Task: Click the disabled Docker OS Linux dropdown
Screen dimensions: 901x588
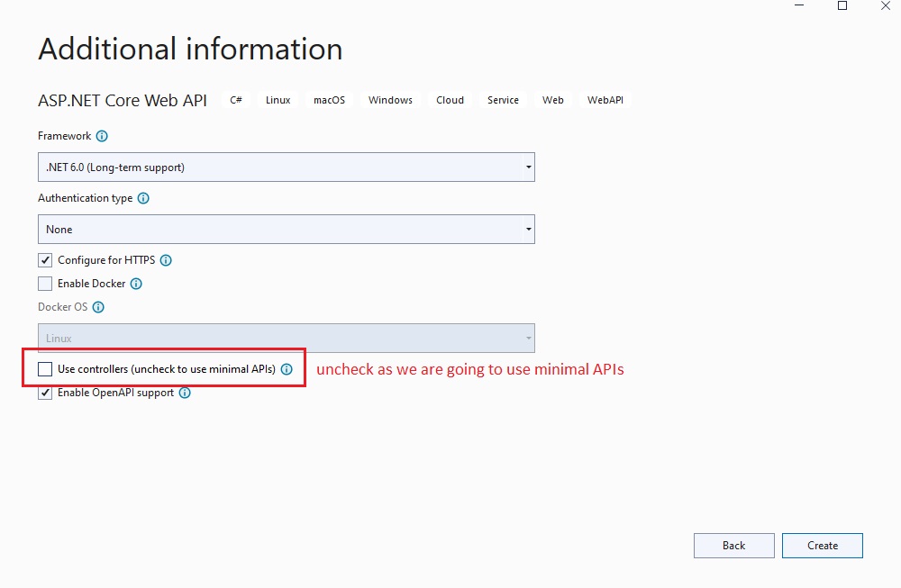Action: (x=287, y=339)
